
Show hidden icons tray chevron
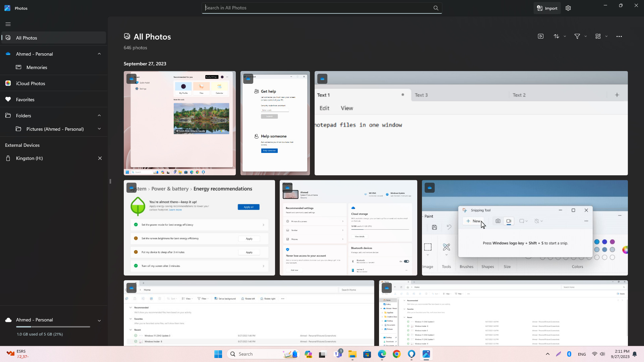pyautogui.click(x=548, y=354)
